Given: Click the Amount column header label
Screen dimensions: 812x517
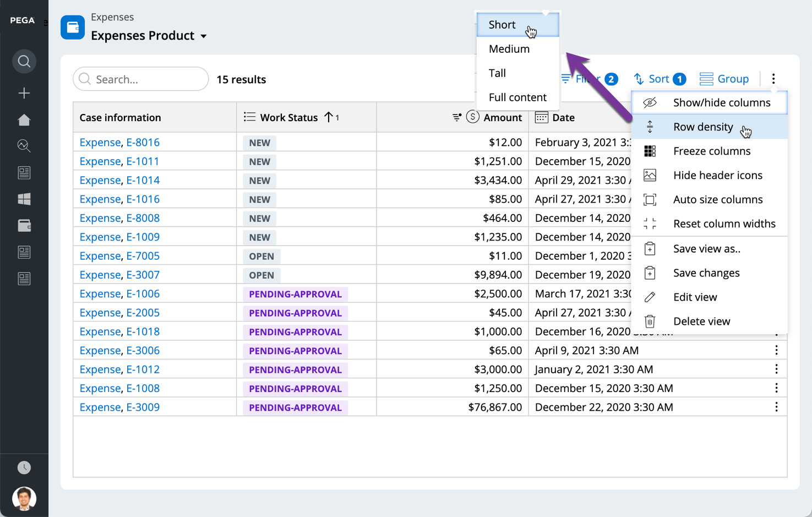Looking at the screenshot, I should tap(503, 117).
